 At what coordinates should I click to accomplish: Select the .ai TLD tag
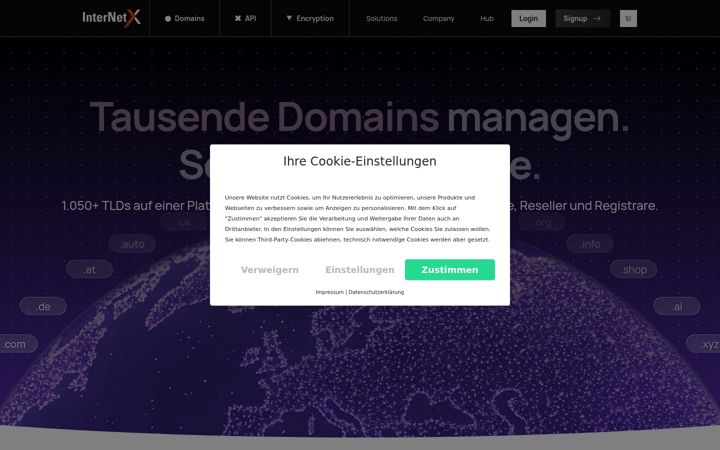pyautogui.click(x=677, y=306)
